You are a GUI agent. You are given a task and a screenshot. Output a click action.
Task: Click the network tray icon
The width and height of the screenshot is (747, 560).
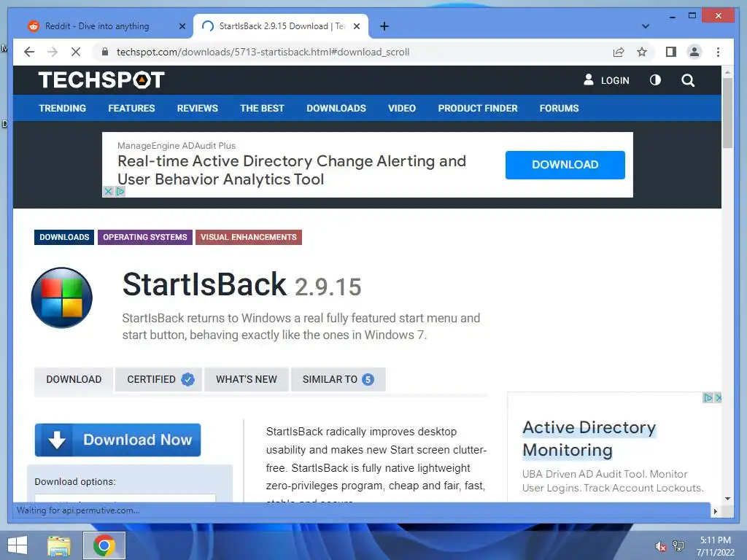click(678, 546)
